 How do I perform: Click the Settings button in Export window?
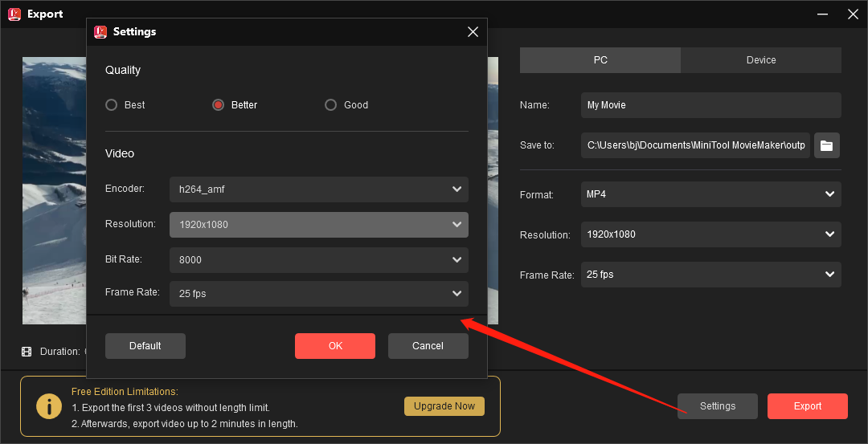(718, 405)
